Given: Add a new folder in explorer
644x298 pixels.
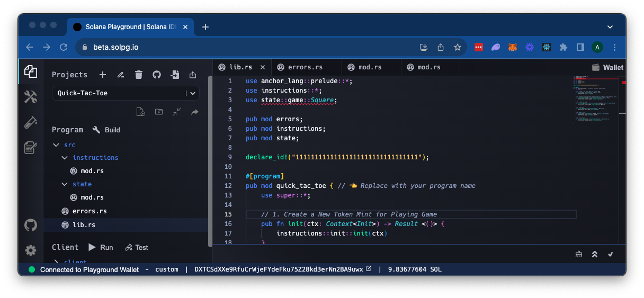Looking at the screenshot, I should pos(159,112).
